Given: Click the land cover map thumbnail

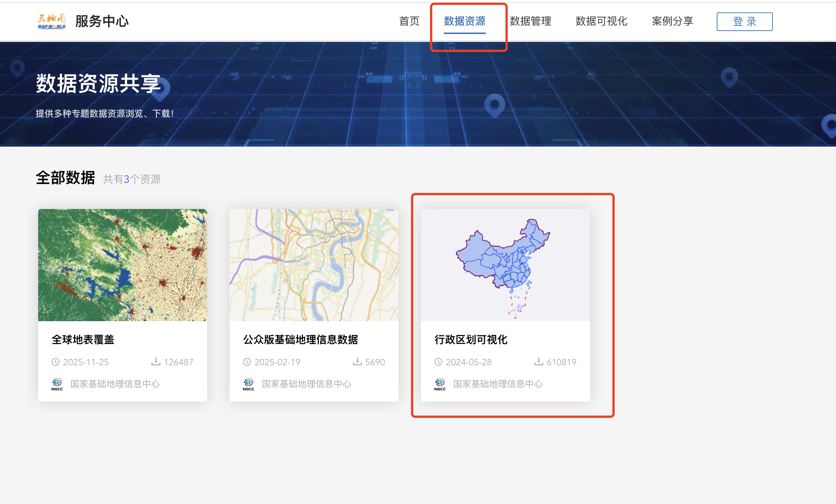Looking at the screenshot, I should pyautogui.click(x=123, y=265).
